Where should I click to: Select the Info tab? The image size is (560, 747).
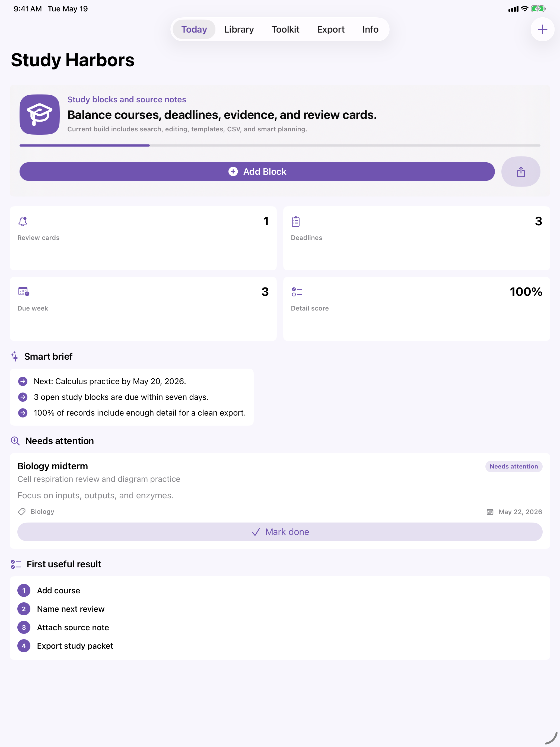click(x=370, y=29)
